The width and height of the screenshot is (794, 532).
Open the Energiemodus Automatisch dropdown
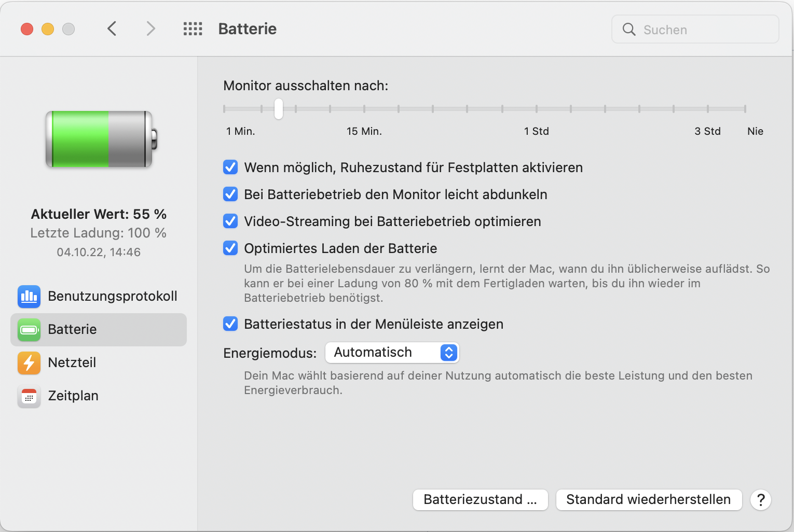pyautogui.click(x=392, y=353)
